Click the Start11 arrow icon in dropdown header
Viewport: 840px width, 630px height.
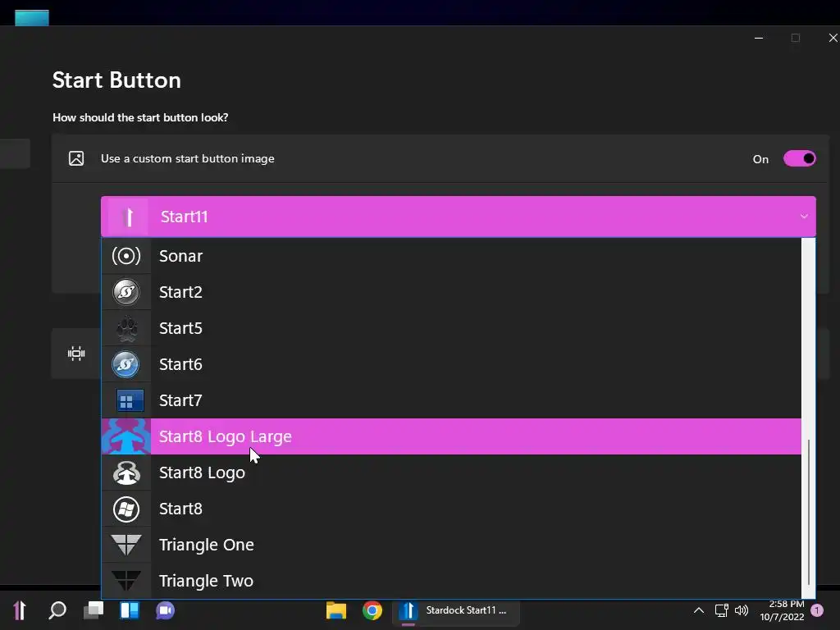point(127,217)
